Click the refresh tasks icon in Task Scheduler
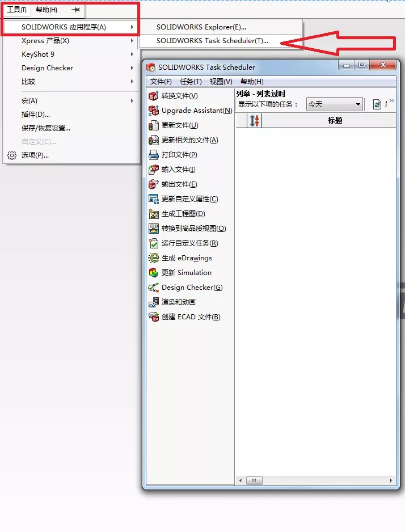 377,104
